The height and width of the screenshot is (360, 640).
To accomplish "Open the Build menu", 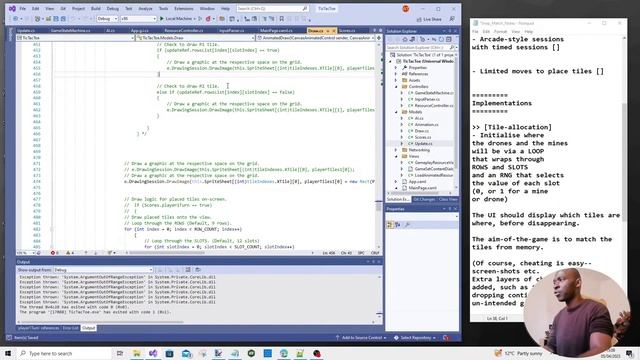I will point(96,9).
